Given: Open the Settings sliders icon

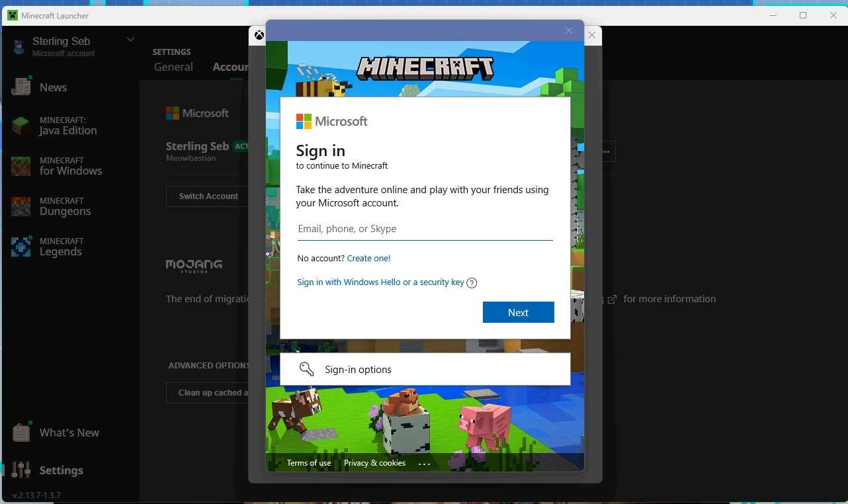Looking at the screenshot, I should (21, 470).
